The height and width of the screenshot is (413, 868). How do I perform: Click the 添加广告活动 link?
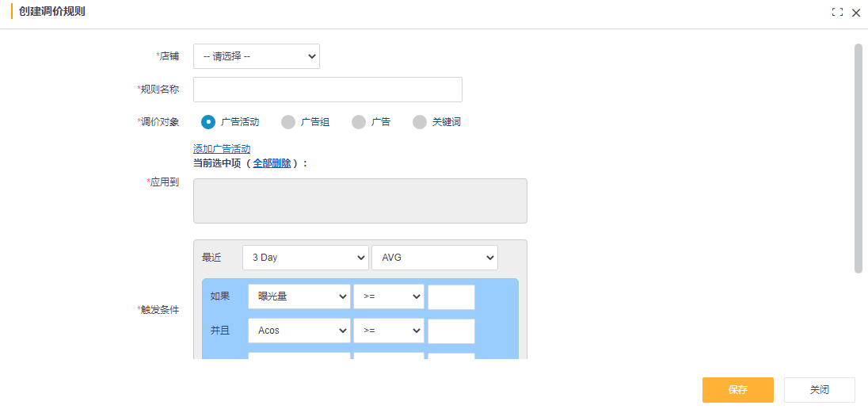coord(222,149)
